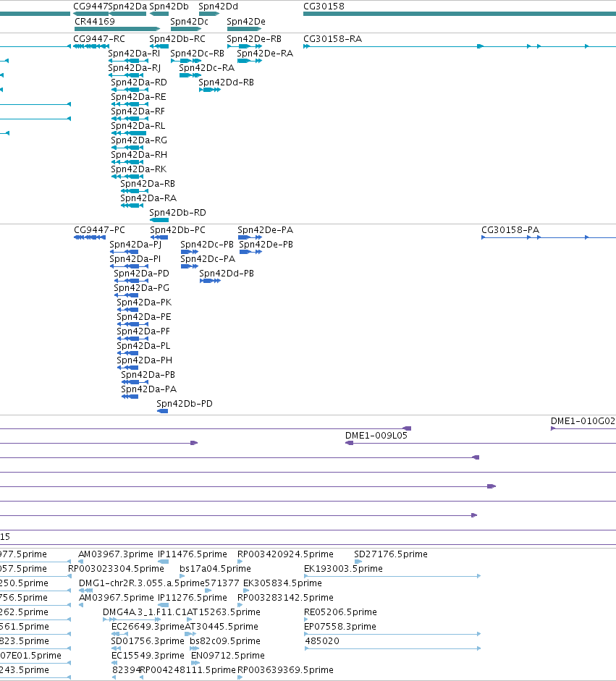Select the CG9447 gene label
This screenshot has height=681, width=616.
click(90, 7)
